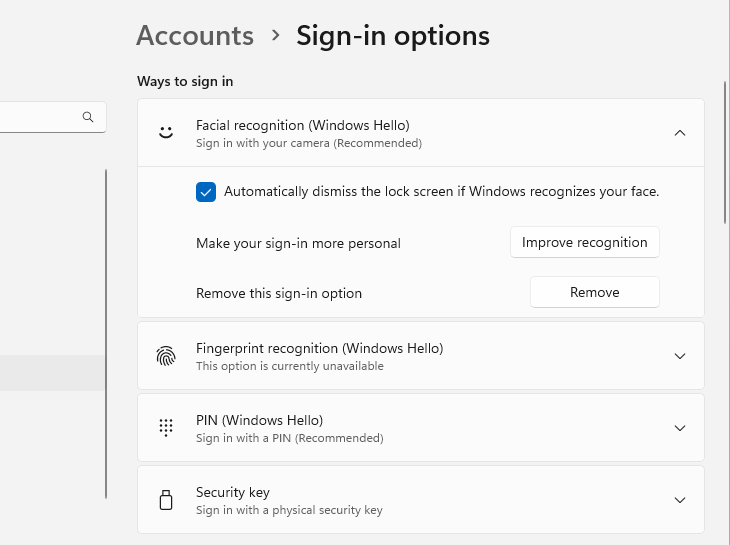Click the search magnifier icon
Screen dimensions: 730x545
[88, 117]
